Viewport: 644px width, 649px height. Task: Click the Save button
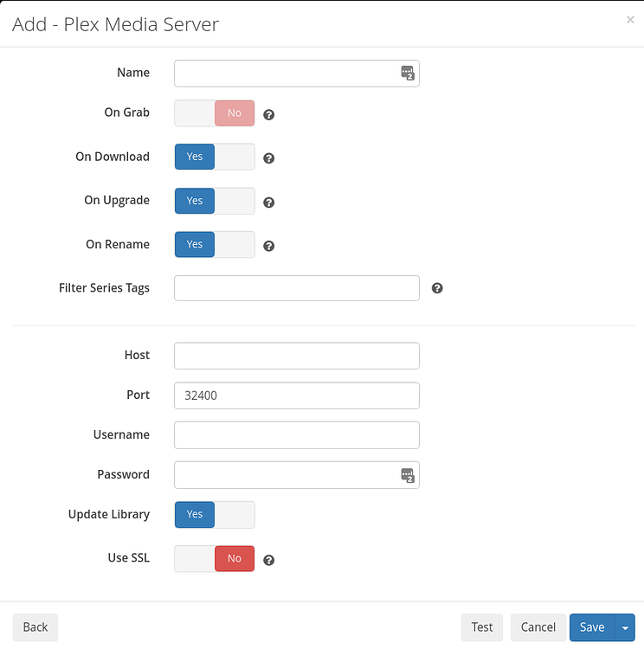[x=592, y=627]
